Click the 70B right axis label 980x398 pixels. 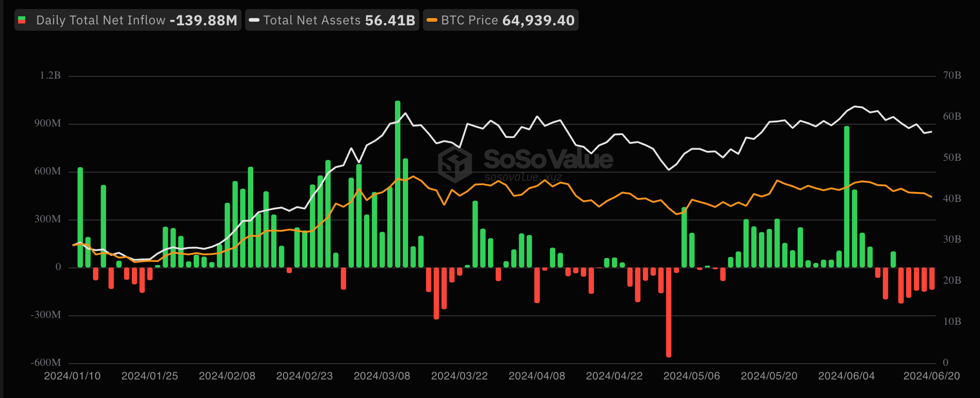tap(952, 75)
